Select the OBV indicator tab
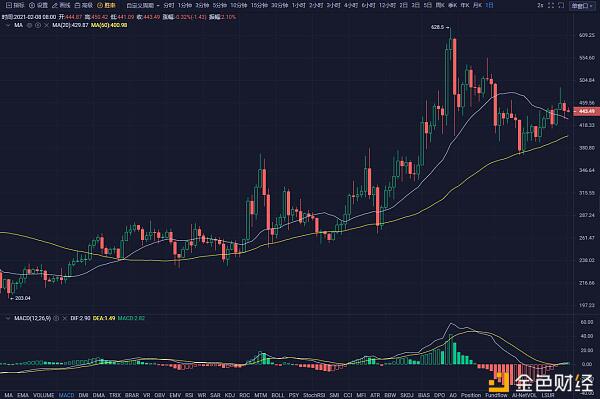The image size is (600, 399). [x=160, y=395]
